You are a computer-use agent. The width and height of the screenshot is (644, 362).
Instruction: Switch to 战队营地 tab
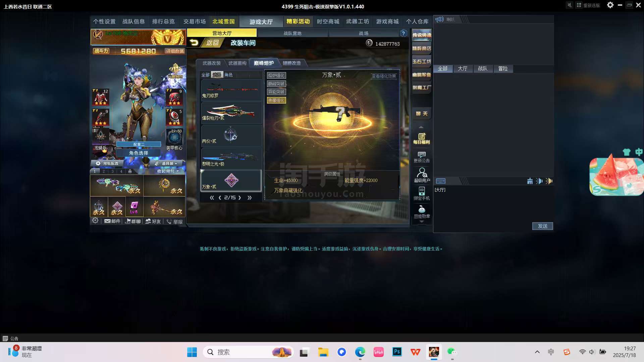point(292,33)
